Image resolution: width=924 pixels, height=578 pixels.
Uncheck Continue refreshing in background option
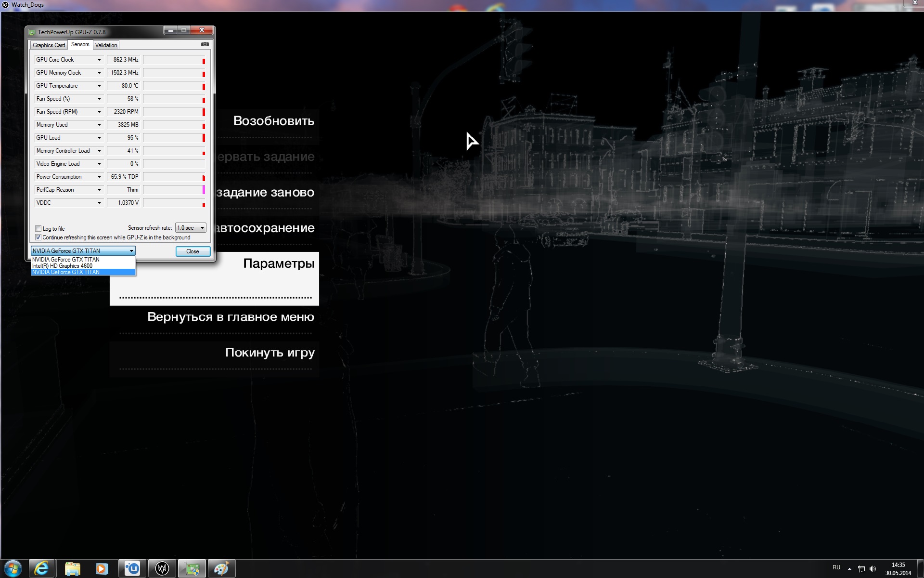tap(38, 237)
